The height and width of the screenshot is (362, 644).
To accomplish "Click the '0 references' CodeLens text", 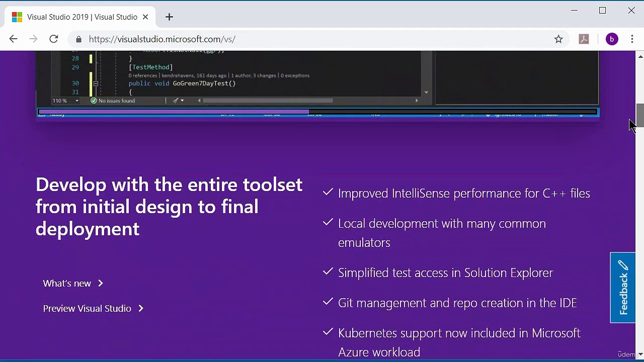I will click(143, 75).
